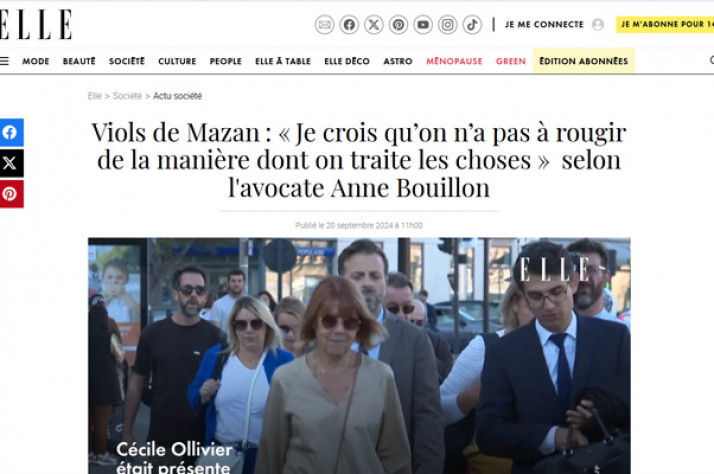Open the email newsletter icon

pyautogui.click(x=324, y=25)
